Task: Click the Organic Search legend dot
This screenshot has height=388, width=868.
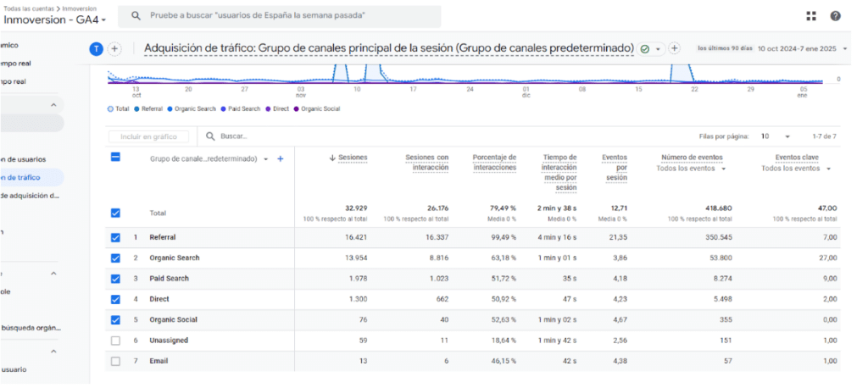Action: 170,109
